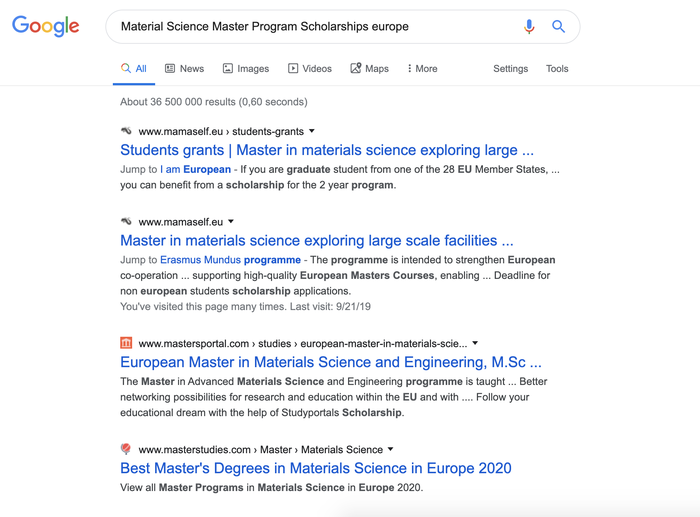Open the Maps search tab
700x517 pixels.
[x=369, y=69]
